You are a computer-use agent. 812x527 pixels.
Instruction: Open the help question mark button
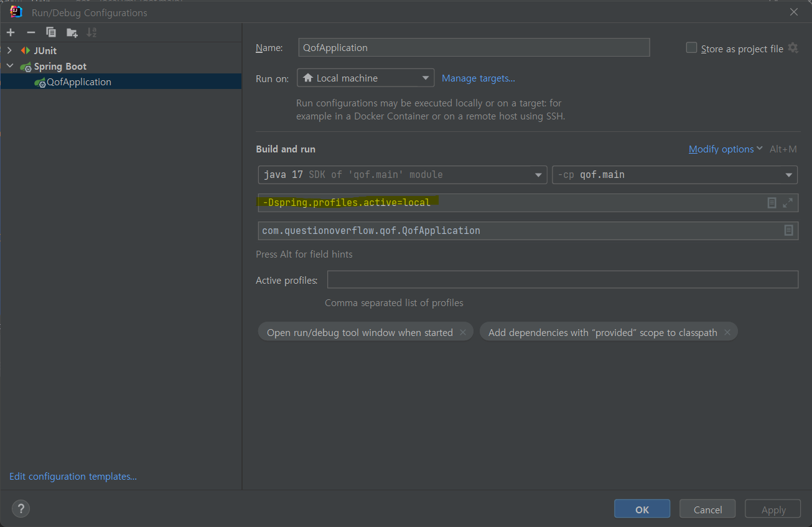[21, 508]
